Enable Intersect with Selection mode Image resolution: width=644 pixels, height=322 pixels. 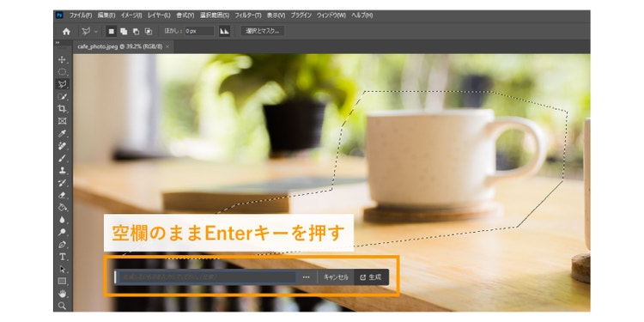pos(149,31)
